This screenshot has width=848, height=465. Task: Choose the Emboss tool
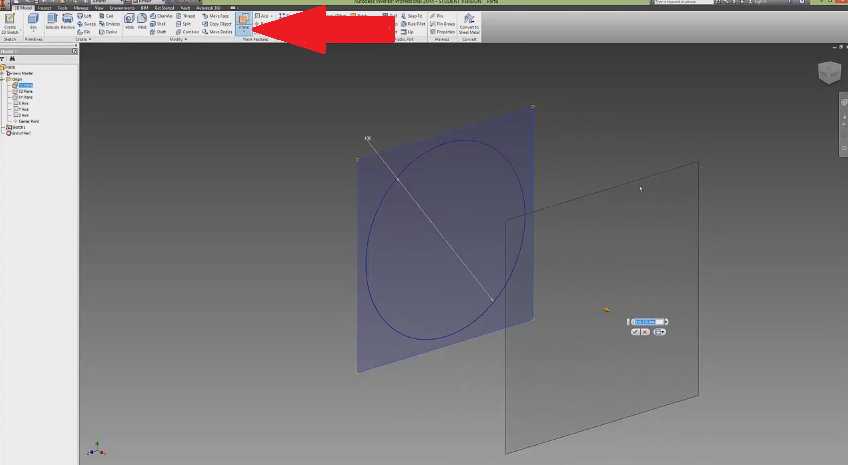[110, 24]
